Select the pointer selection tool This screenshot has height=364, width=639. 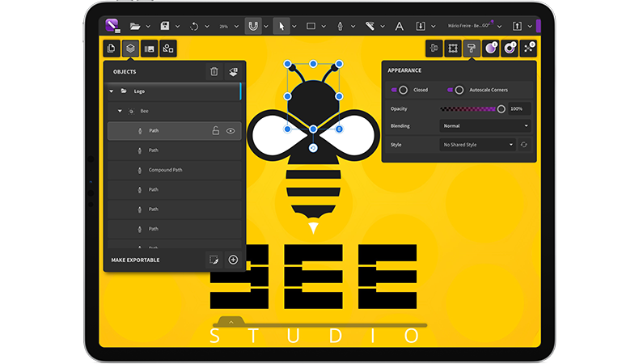click(281, 26)
